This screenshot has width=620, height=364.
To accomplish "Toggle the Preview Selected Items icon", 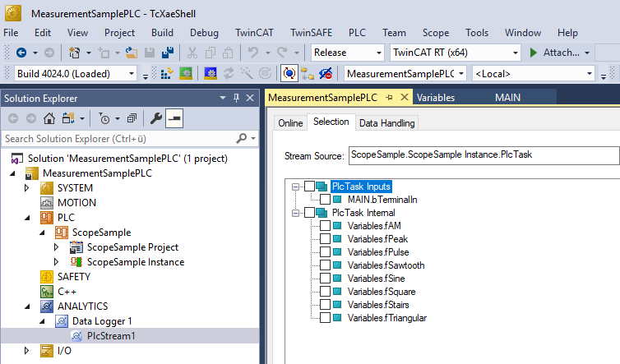I will point(174,118).
